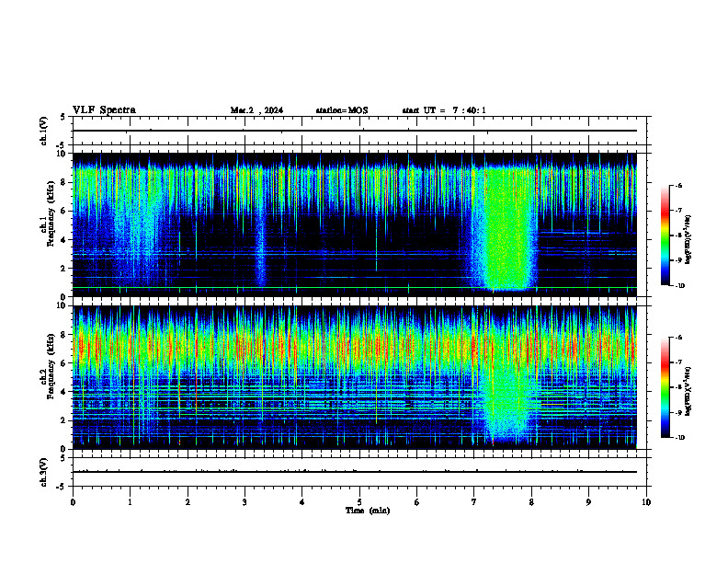Click time axis tick label 9
Screen dimensions: 728x563
coord(588,502)
